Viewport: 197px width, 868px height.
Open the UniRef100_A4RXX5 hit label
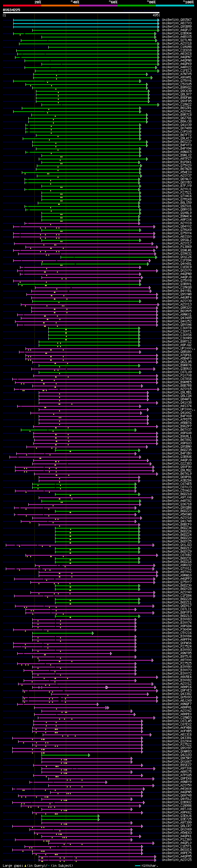177,37
